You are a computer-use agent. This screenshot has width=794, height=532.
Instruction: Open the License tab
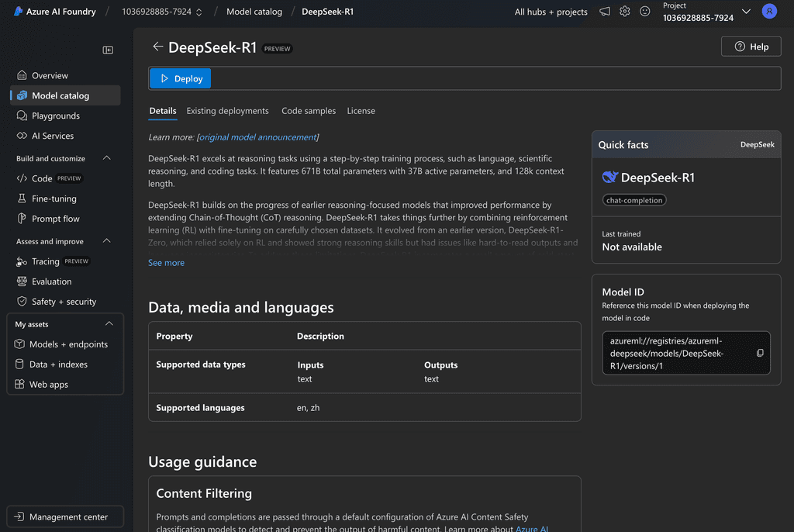pos(361,110)
